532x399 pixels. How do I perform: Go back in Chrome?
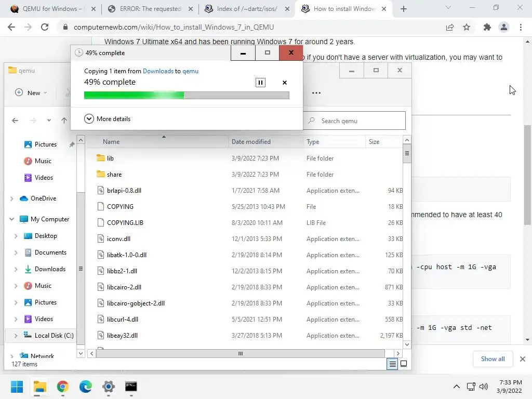[11, 27]
